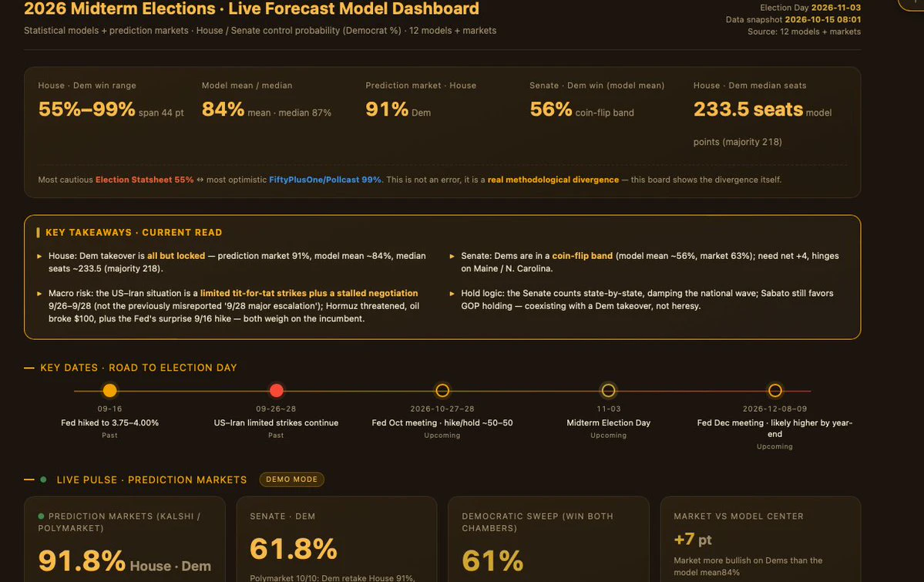Click the "84%" model mean value
Viewport: 924px width, 582px height.
point(223,109)
